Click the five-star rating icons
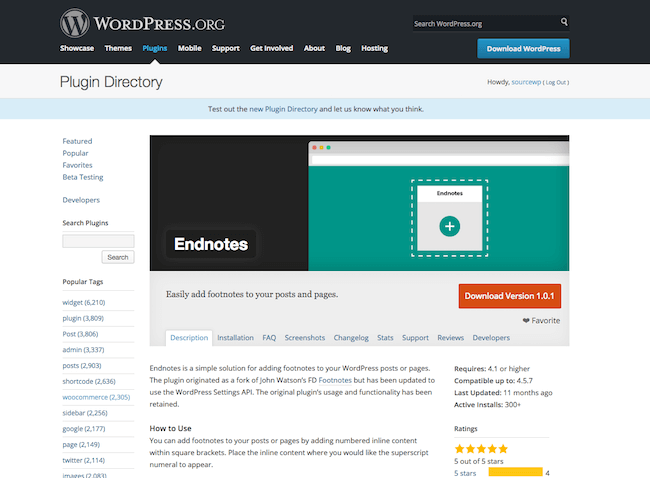The image size is (650, 478). pos(481,449)
